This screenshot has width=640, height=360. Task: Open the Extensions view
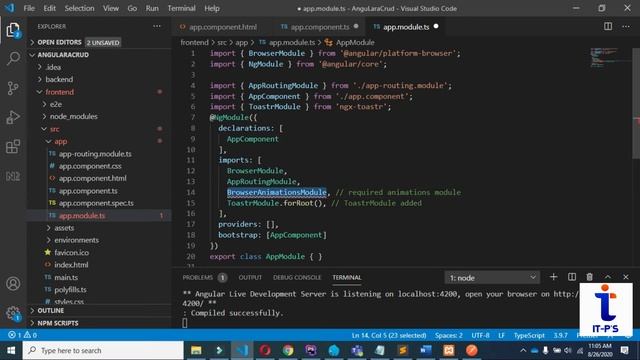(x=13, y=147)
